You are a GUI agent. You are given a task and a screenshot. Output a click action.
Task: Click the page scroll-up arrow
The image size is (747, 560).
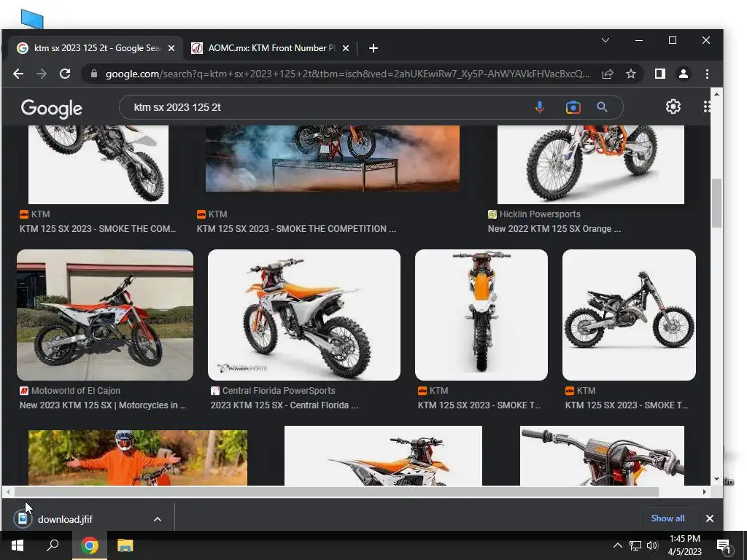pos(716,94)
